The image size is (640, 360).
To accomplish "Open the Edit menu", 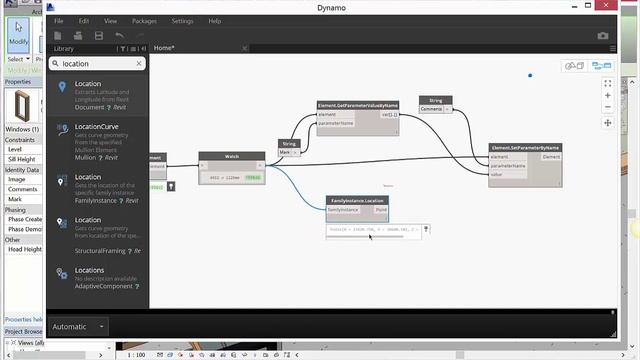I will [84, 21].
